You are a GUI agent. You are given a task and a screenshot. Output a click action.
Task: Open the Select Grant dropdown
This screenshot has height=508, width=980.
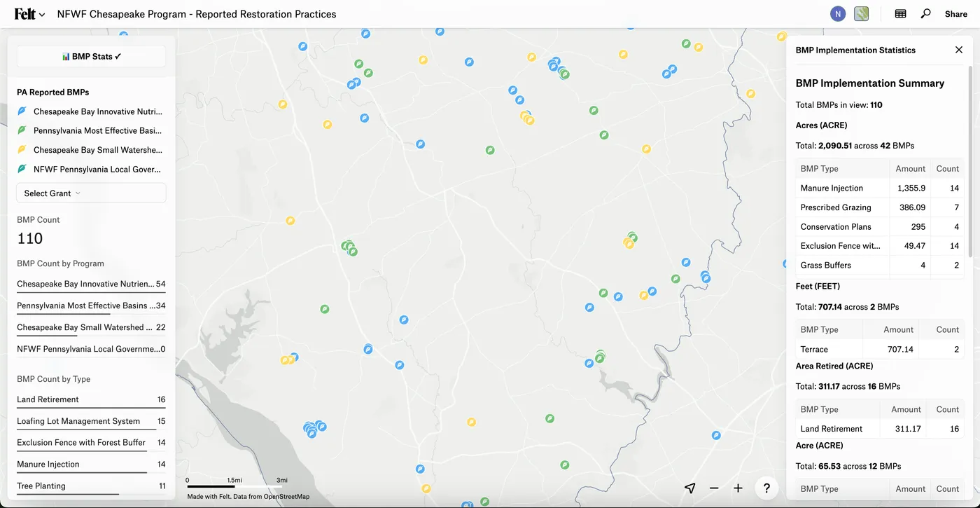(x=91, y=193)
